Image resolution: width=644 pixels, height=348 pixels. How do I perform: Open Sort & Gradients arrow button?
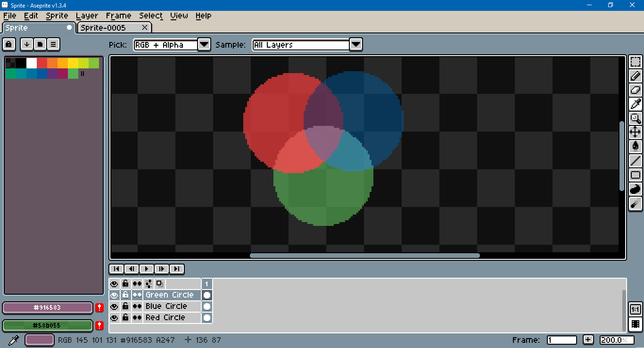click(27, 44)
